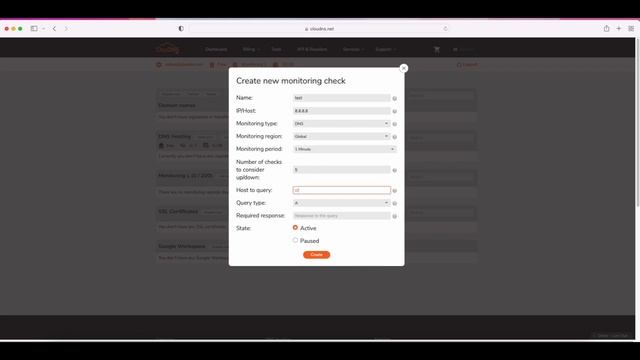640x360 pixels.
Task: Select the Active state radio button
Action: [295, 228]
